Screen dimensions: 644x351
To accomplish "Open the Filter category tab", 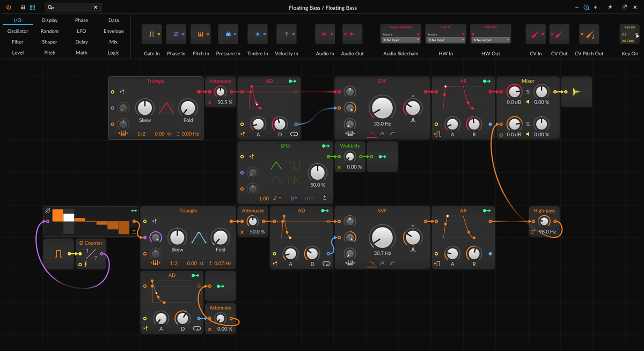I will pos(18,42).
